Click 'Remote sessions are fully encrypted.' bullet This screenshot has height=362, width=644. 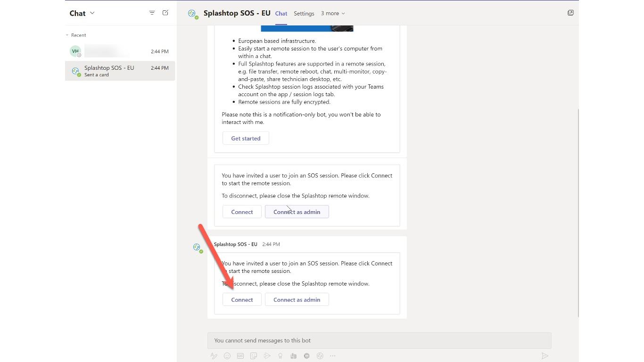coord(284,102)
